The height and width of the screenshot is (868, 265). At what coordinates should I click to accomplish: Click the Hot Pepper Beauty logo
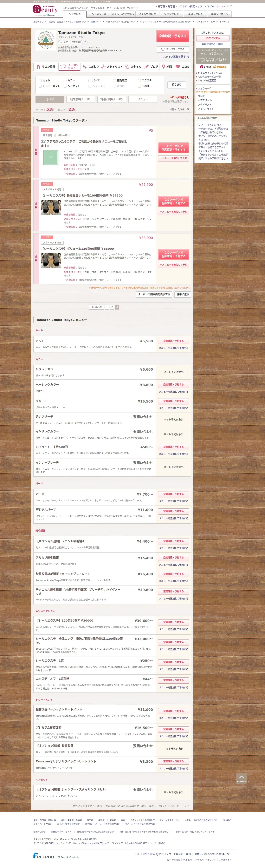pos(45,11)
